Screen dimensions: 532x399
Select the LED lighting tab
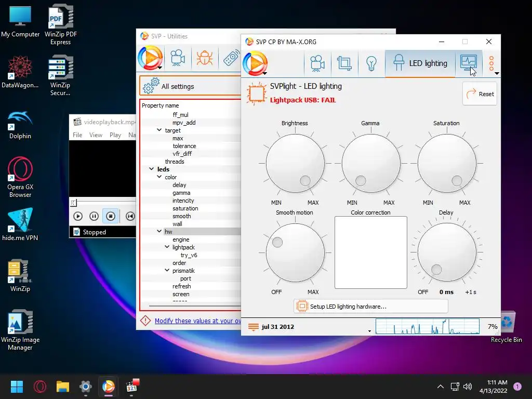pos(420,63)
